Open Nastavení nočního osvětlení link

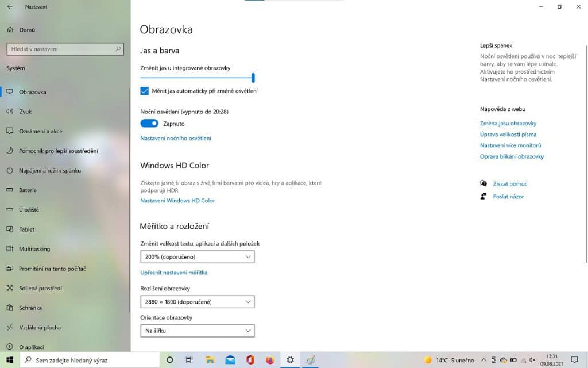[176, 138]
